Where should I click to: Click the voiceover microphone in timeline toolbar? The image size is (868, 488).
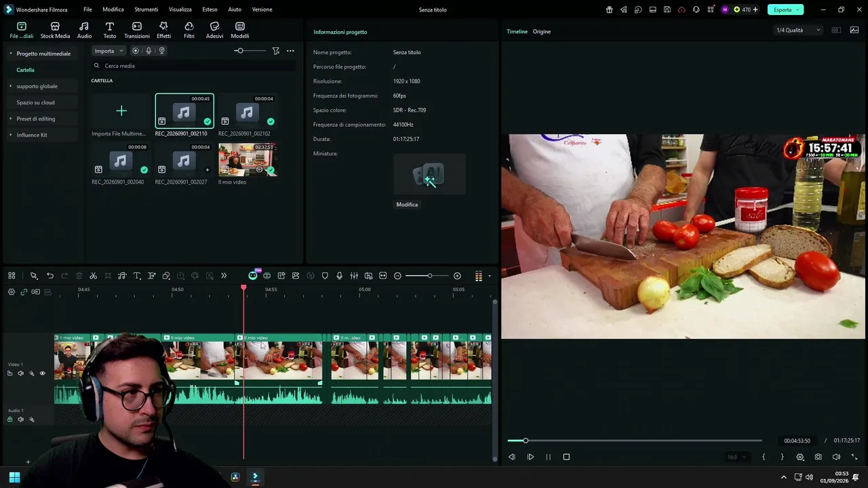pos(339,276)
